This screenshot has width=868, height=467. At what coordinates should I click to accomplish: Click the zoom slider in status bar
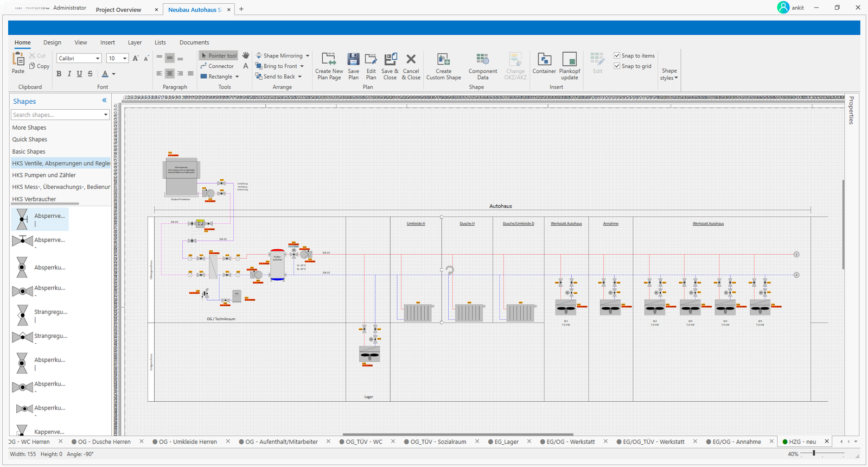point(814,453)
